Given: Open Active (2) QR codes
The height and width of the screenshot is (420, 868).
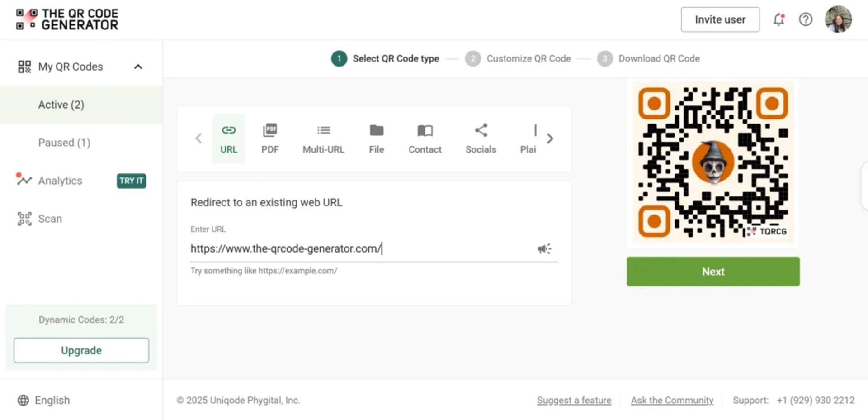Looking at the screenshot, I should pos(81,105).
